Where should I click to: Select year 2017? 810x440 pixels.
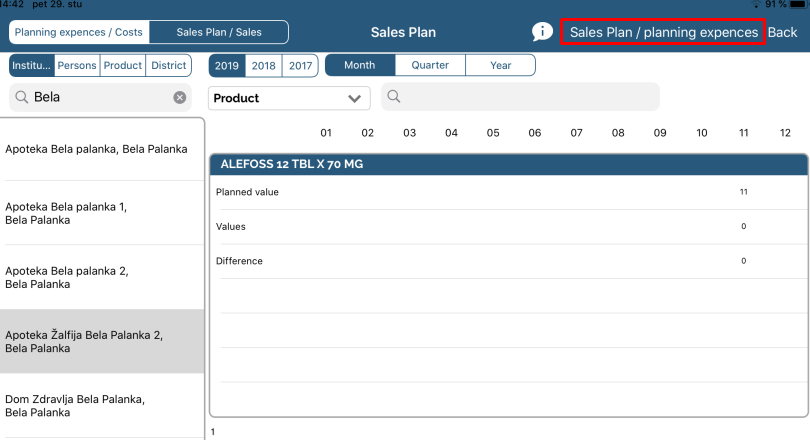299,65
